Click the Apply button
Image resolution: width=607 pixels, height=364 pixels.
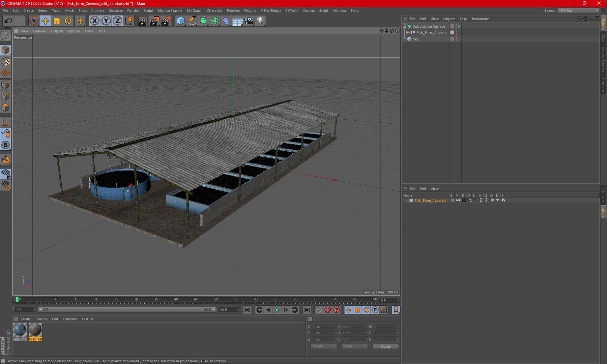click(385, 346)
